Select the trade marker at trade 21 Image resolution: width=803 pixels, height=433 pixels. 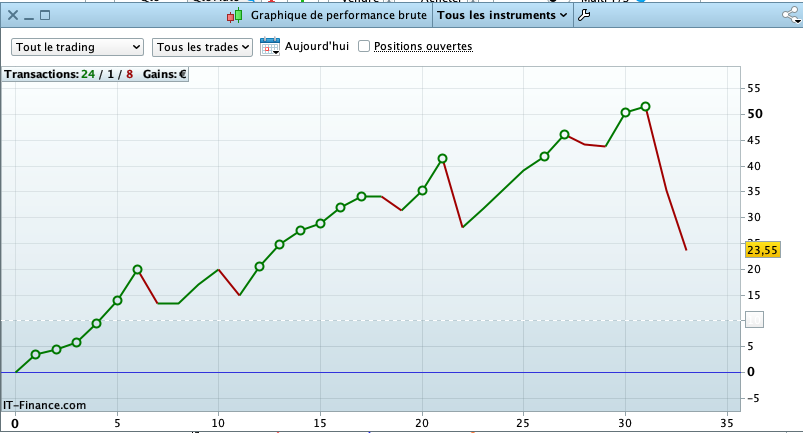[x=442, y=158]
